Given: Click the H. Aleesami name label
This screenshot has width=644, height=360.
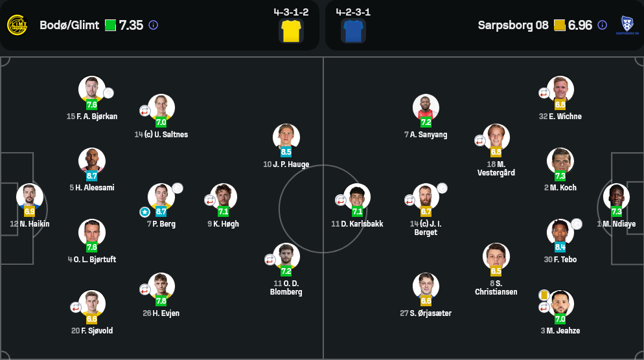Looking at the screenshot, I should [91, 188].
